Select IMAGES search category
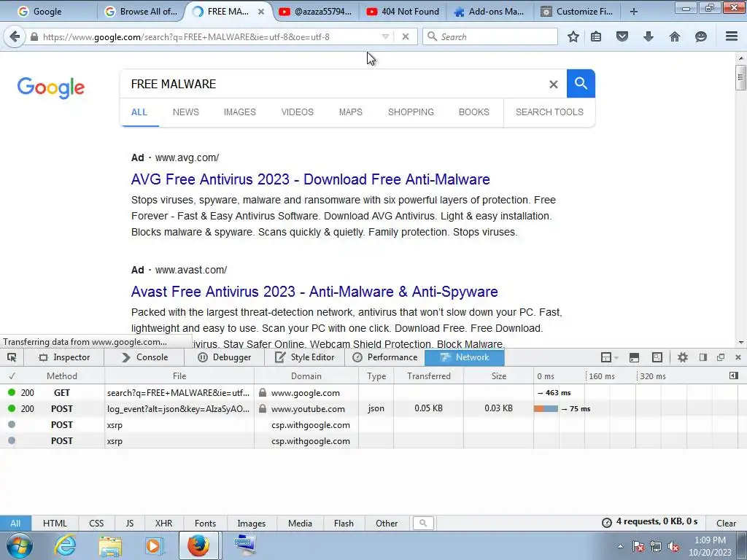 click(x=239, y=112)
